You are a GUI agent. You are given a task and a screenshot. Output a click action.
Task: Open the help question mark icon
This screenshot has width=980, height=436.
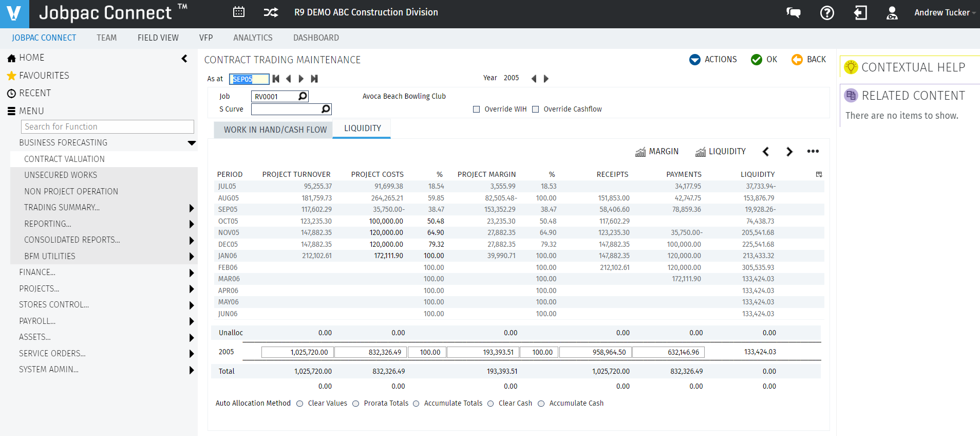coord(827,13)
